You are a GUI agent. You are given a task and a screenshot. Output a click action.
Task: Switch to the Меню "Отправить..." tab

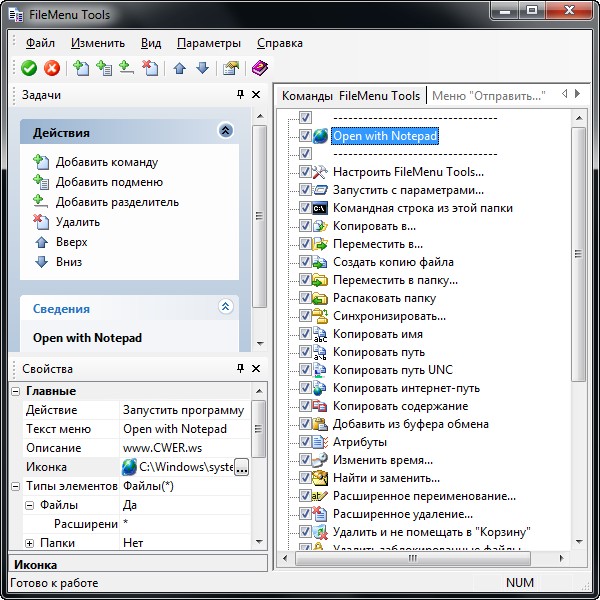488,96
